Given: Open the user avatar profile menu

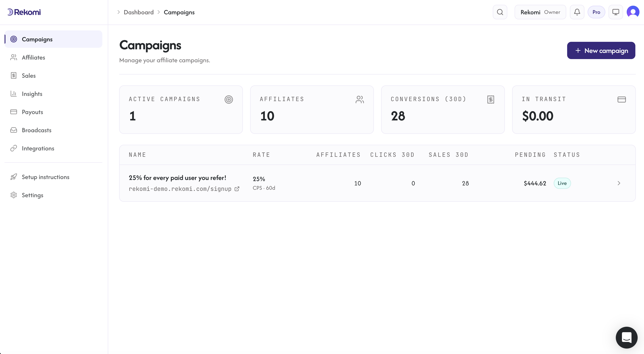Looking at the screenshot, I should tap(633, 12).
